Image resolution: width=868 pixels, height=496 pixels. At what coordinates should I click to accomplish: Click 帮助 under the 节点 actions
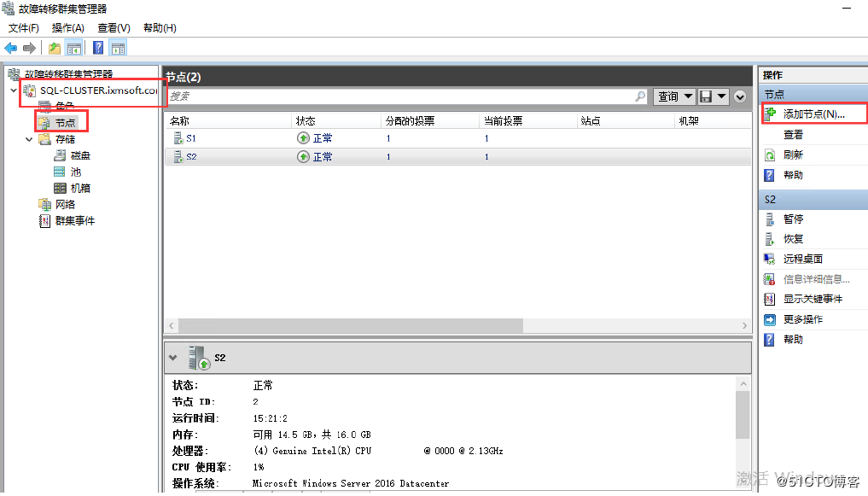coord(793,175)
